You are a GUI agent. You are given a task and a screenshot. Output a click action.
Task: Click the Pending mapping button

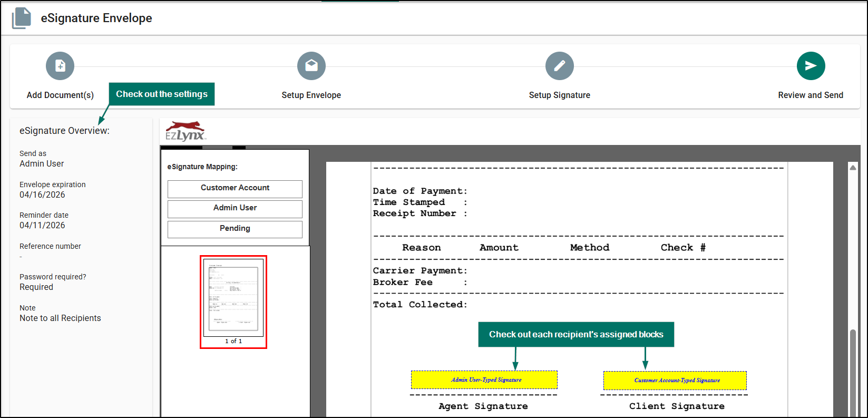235,229
